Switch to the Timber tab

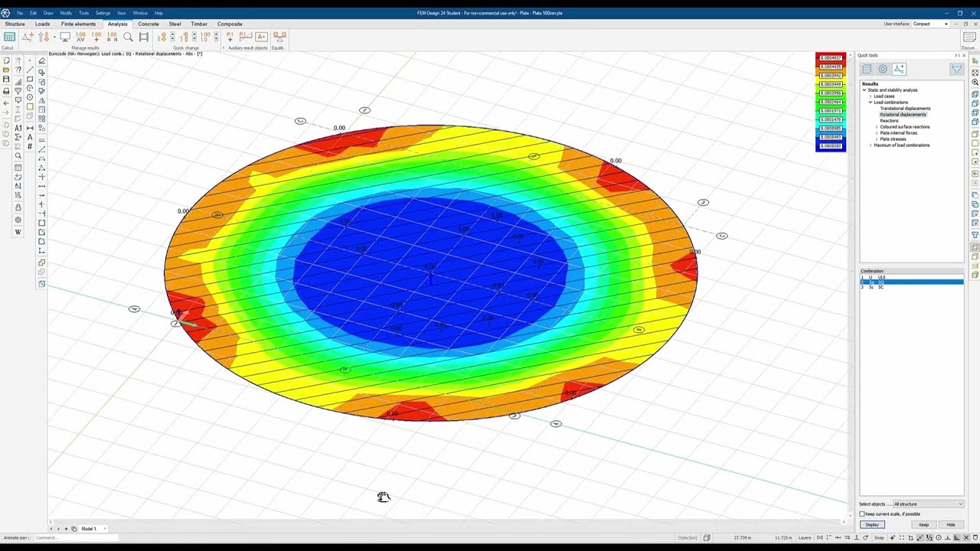pos(199,24)
